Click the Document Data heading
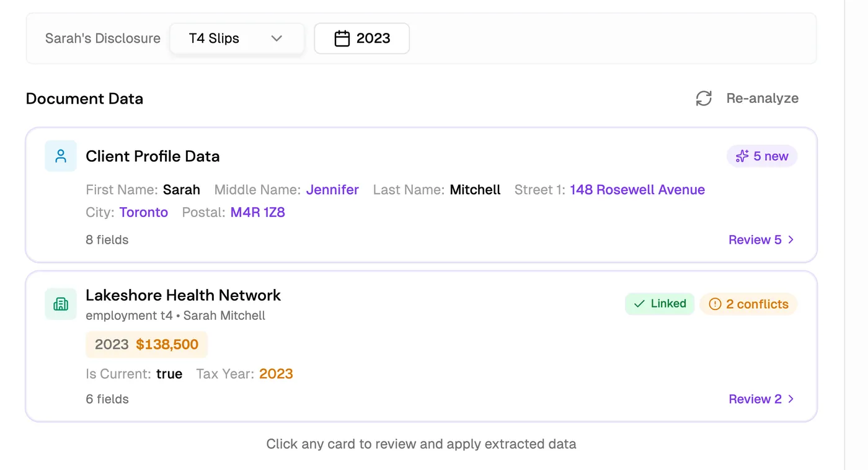Screen dimensions: 868x470 click(x=84, y=99)
